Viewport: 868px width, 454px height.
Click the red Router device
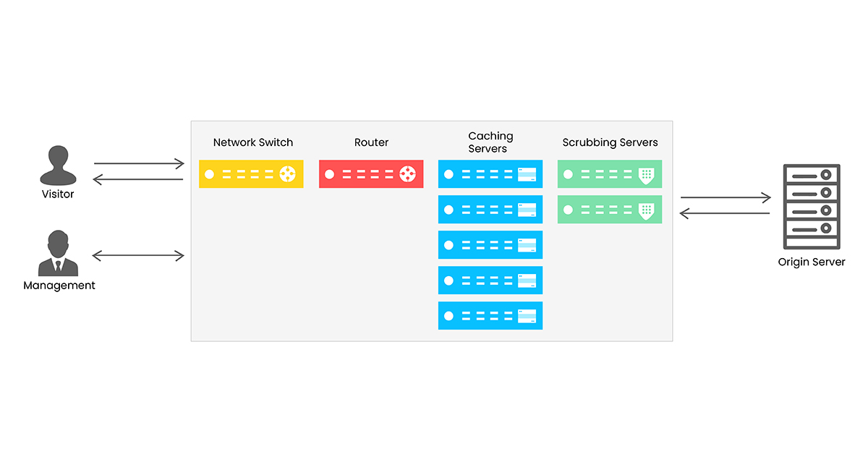(x=371, y=174)
